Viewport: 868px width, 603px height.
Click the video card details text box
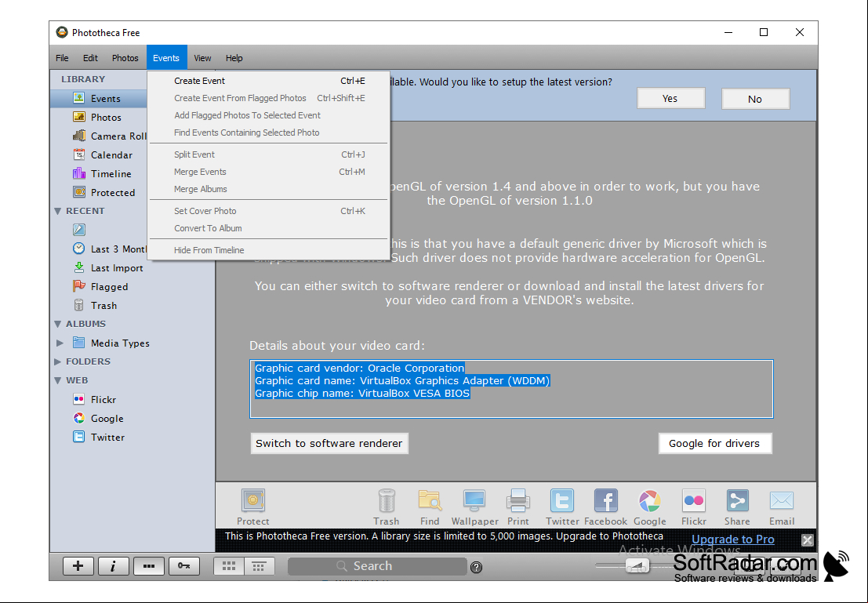(x=511, y=389)
